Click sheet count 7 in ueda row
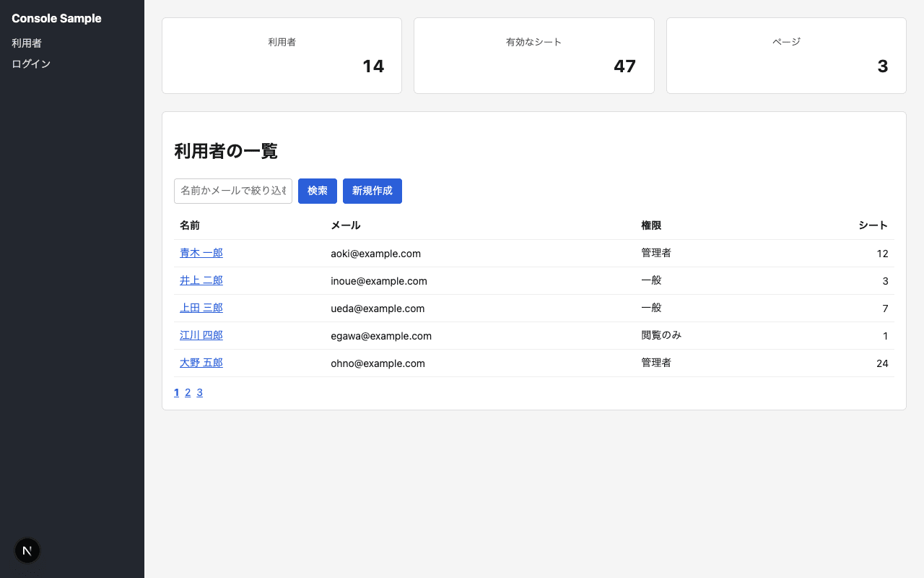 pos(885,309)
